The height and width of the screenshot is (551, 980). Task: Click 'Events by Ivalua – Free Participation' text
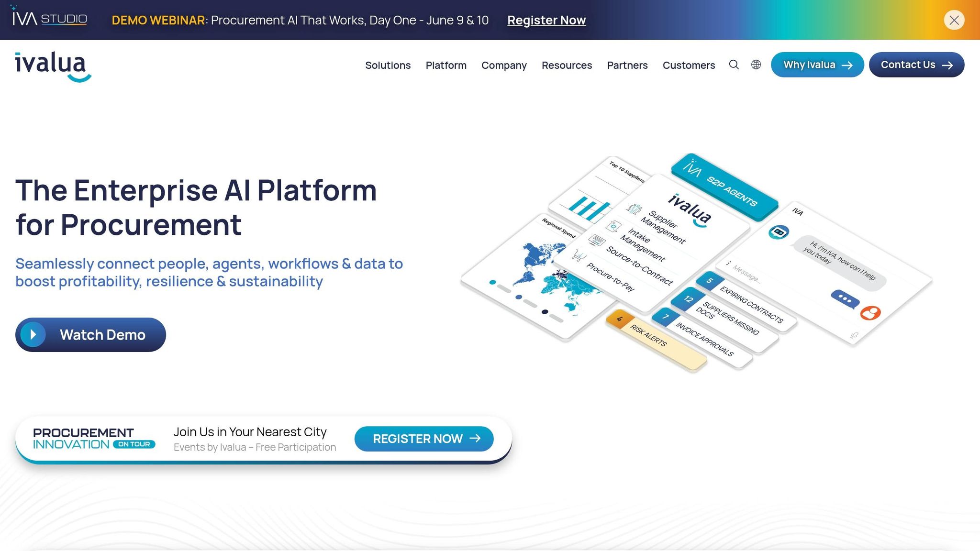click(255, 447)
